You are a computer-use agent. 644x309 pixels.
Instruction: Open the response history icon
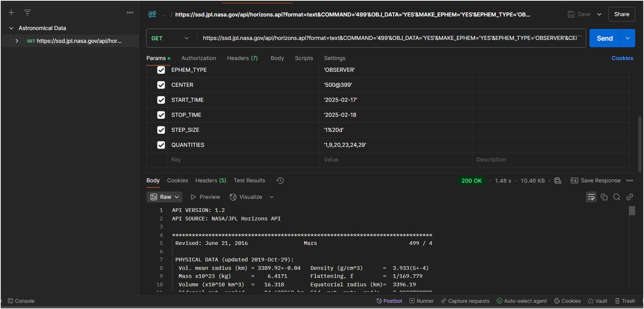point(280,180)
